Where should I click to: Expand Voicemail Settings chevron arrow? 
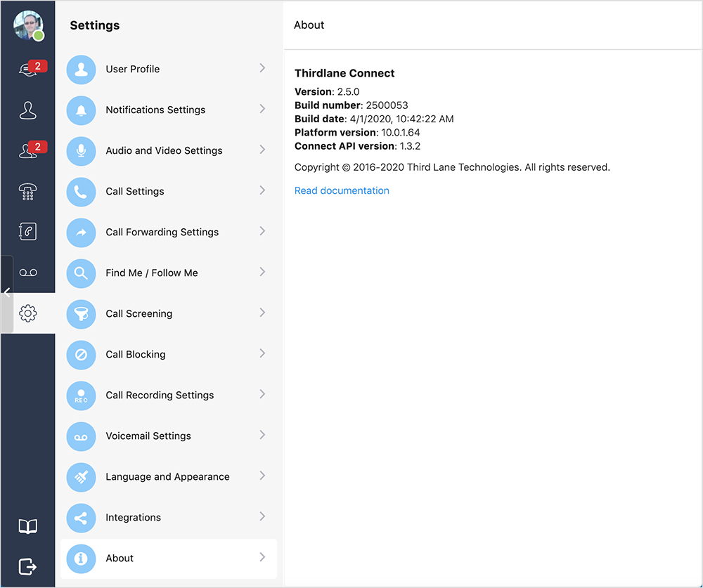coord(262,435)
